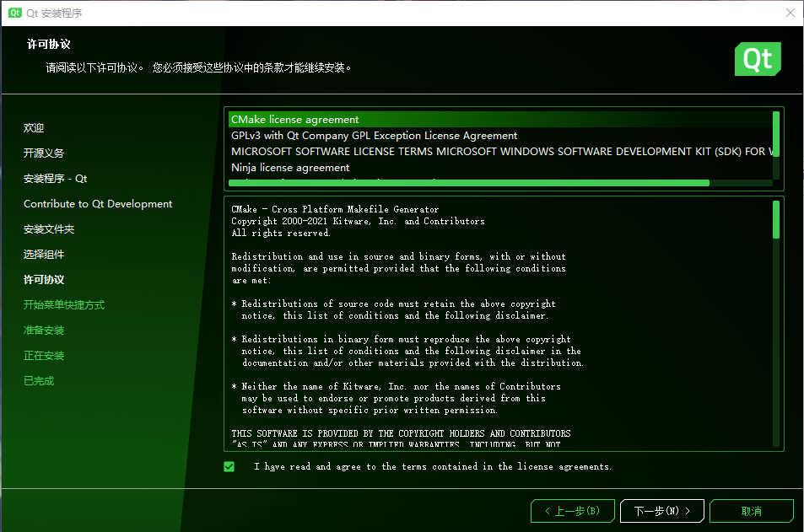Click the 'CMake - Cross Platform Makefile Generator' line
The height and width of the screenshot is (532, 804).
tap(335, 209)
